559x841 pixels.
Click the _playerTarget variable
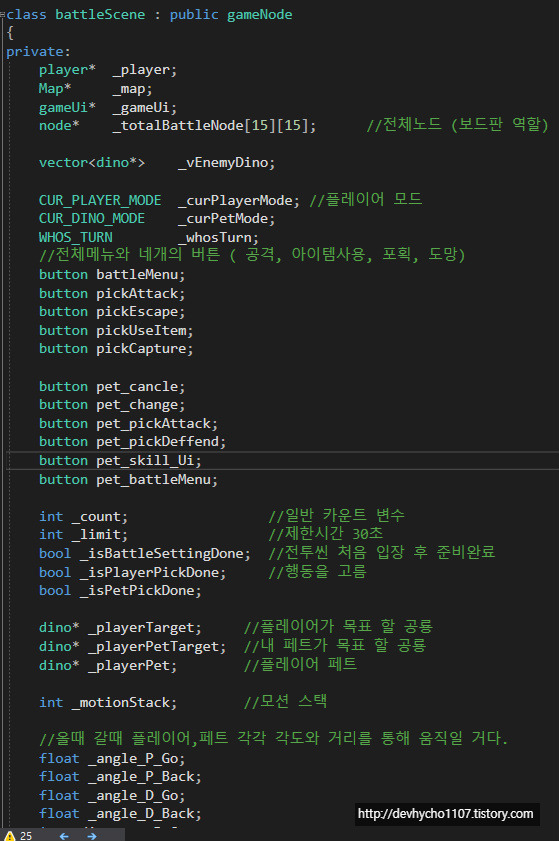tap(145, 628)
